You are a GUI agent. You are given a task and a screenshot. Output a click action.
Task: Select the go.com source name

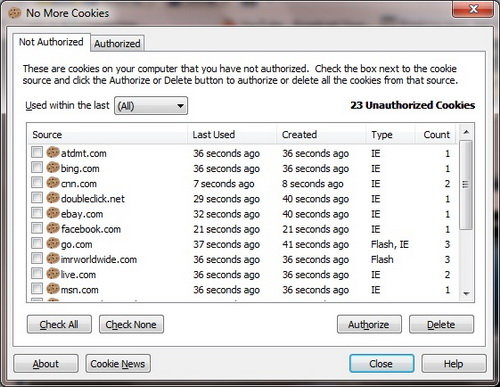[x=76, y=244]
